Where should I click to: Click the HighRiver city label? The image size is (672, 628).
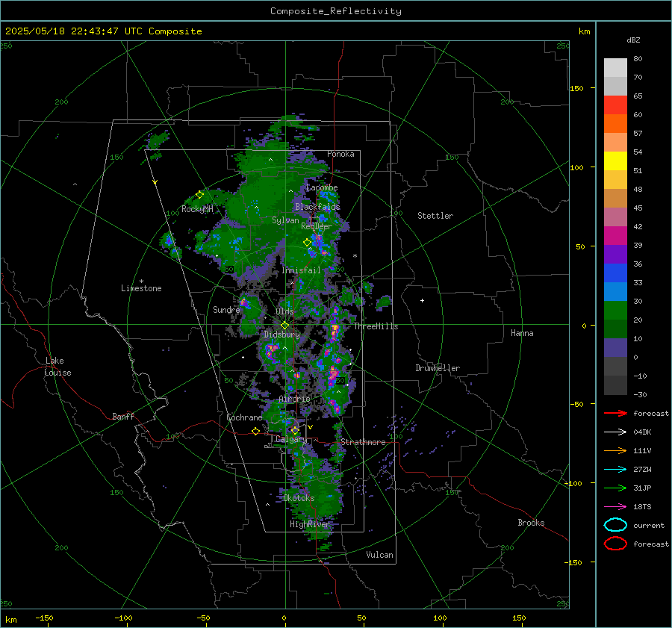(x=309, y=524)
